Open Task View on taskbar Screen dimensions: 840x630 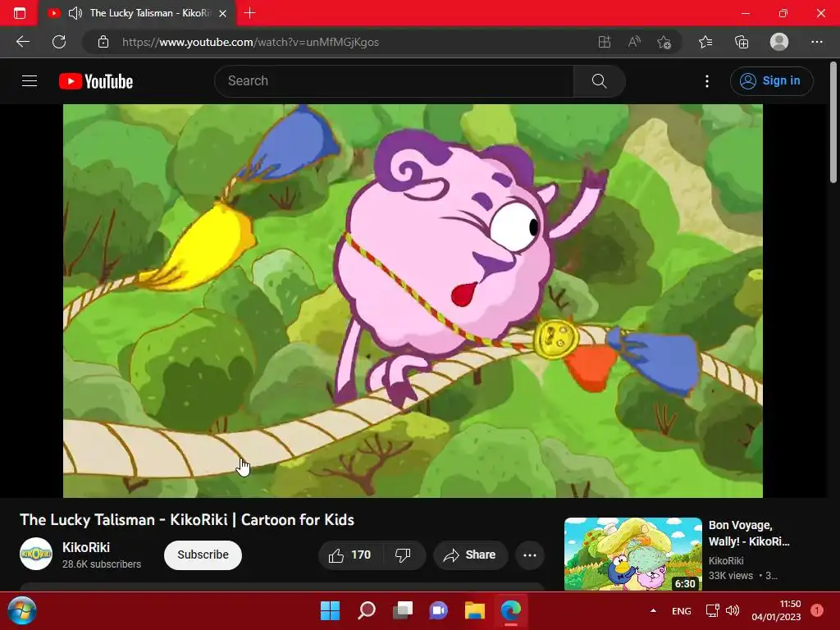tap(403, 610)
